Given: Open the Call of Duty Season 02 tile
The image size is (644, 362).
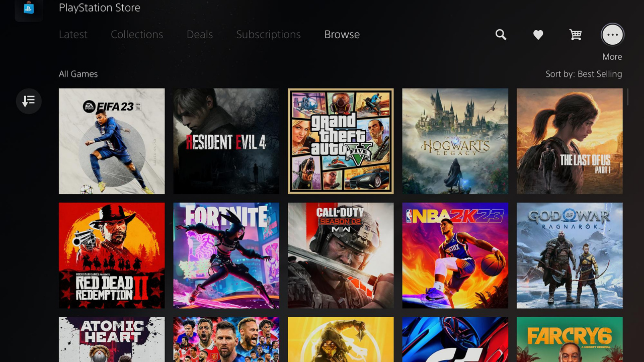Looking at the screenshot, I should click(341, 255).
